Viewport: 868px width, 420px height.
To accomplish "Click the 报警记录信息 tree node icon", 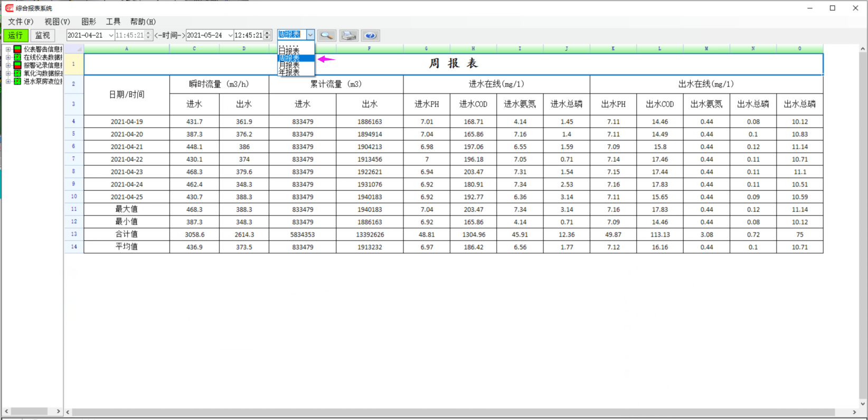I will tap(17, 65).
